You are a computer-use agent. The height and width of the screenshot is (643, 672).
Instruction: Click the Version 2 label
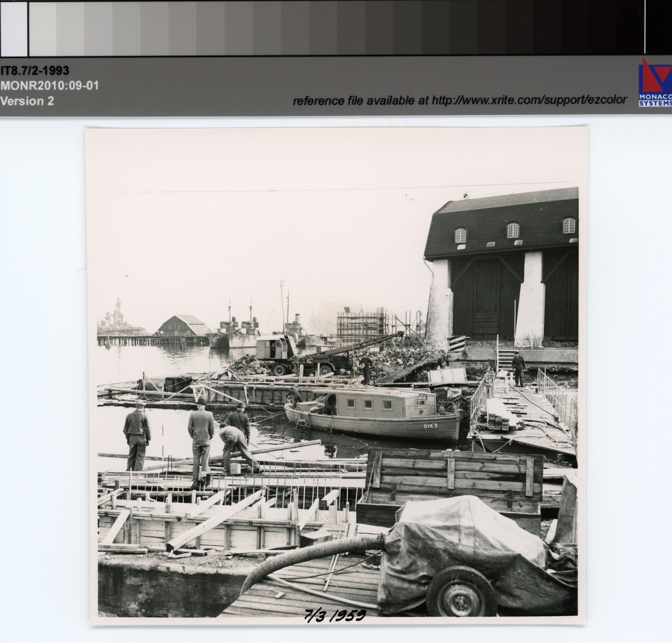pos(27,101)
